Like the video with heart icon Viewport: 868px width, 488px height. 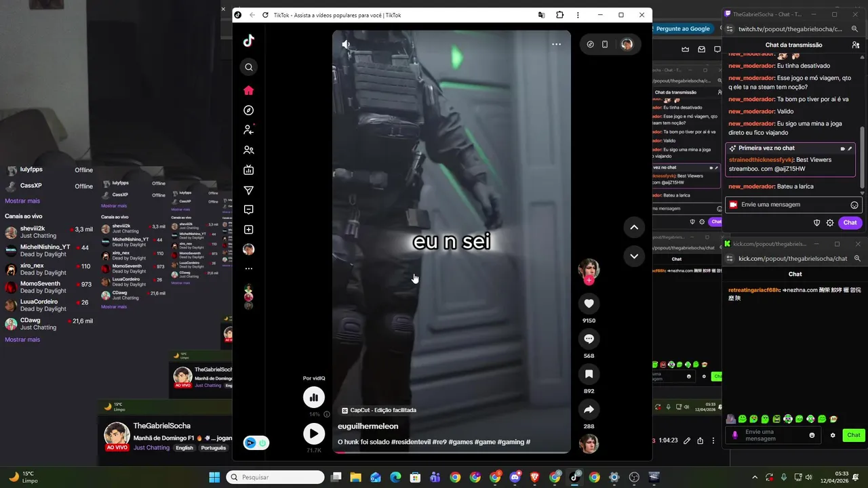pyautogui.click(x=589, y=304)
